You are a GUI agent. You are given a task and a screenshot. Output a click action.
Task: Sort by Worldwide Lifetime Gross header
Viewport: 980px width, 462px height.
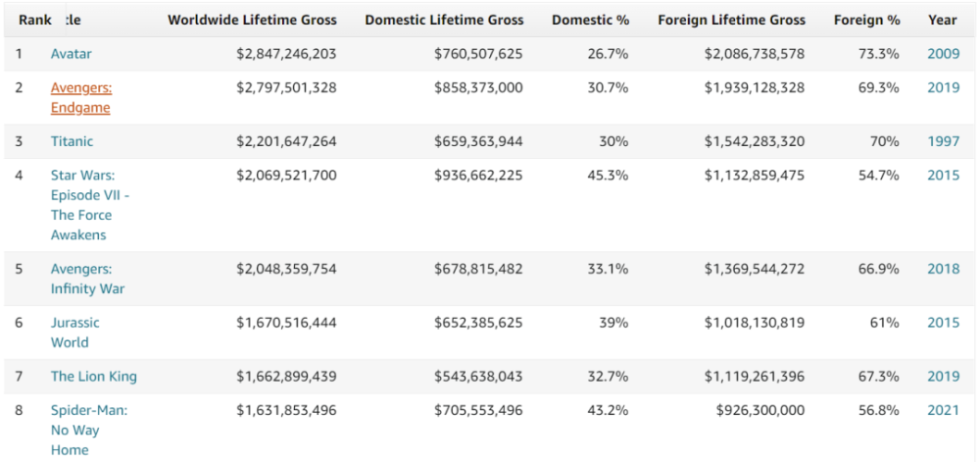click(x=252, y=20)
